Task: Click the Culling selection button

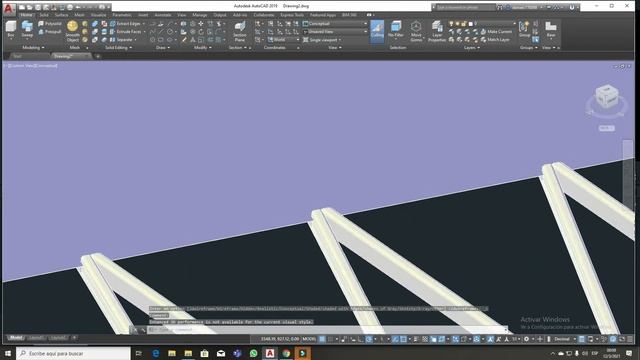Action: coord(377,31)
